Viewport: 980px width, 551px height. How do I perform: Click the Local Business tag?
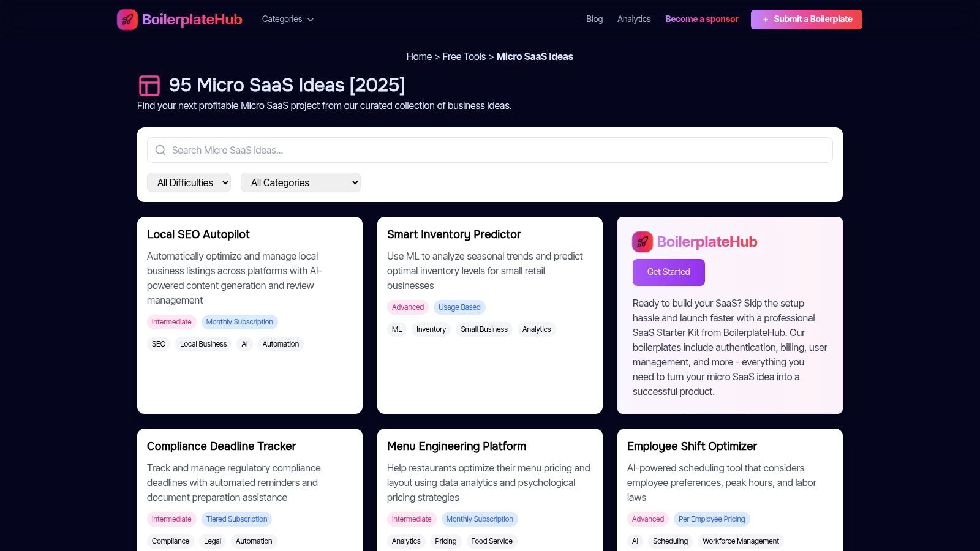point(203,344)
